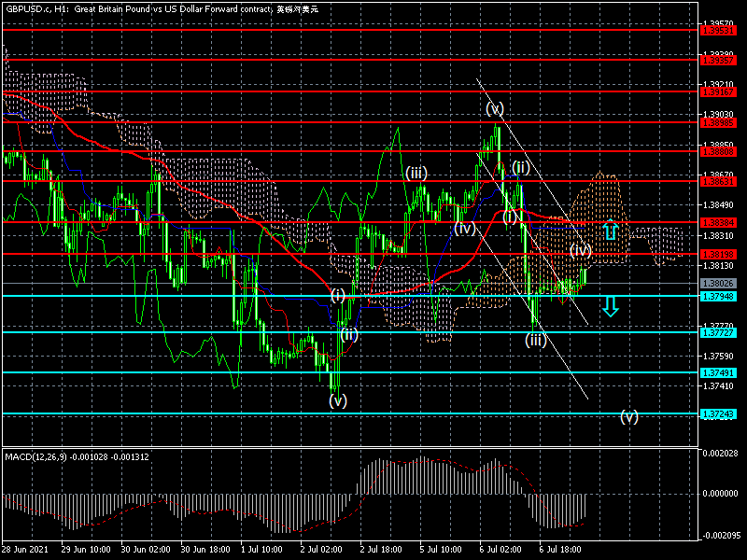The width and height of the screenshot is (747, 560).
Task: Select the 1.39531 red price label
Action: [x=717, y=30]
